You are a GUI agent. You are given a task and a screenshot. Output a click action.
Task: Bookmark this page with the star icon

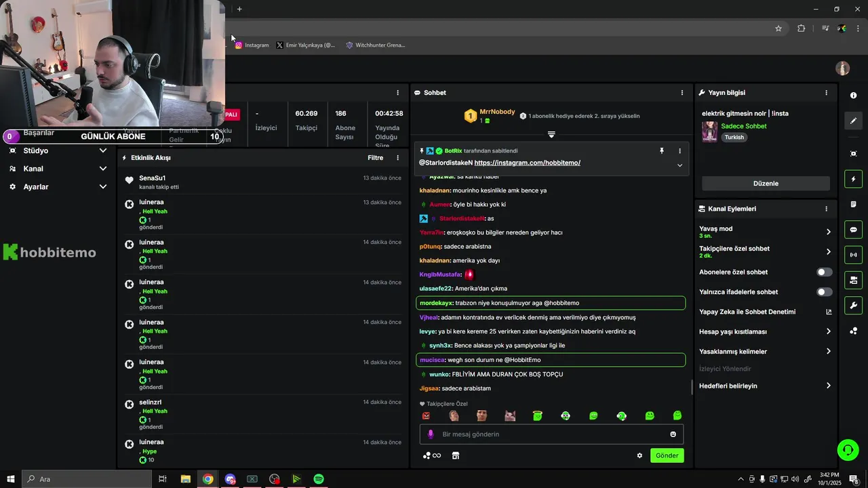[x=778, y=28]
